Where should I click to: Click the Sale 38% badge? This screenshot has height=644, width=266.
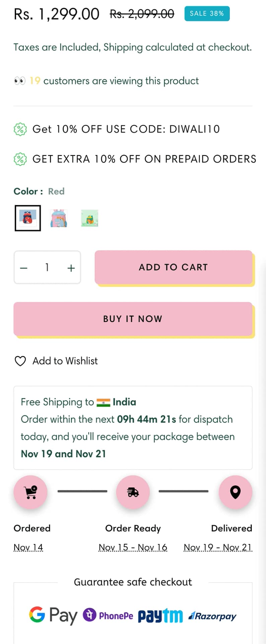tap(207, 13)
